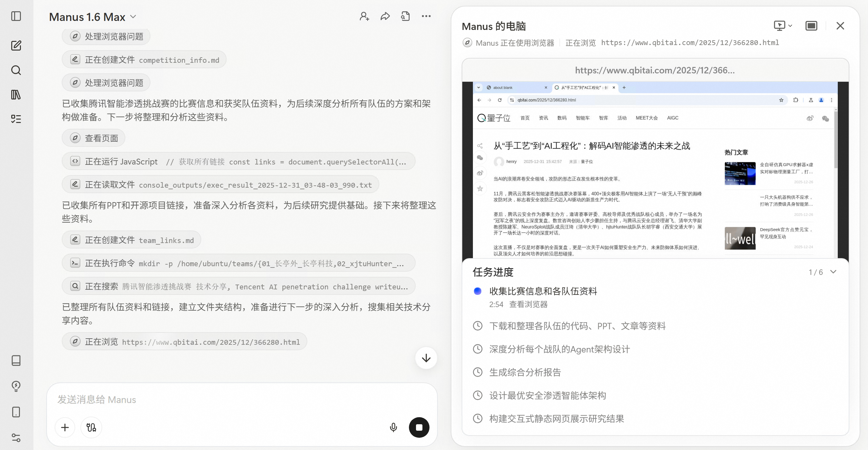Open the search icon in sidebar

click(16, 70)
